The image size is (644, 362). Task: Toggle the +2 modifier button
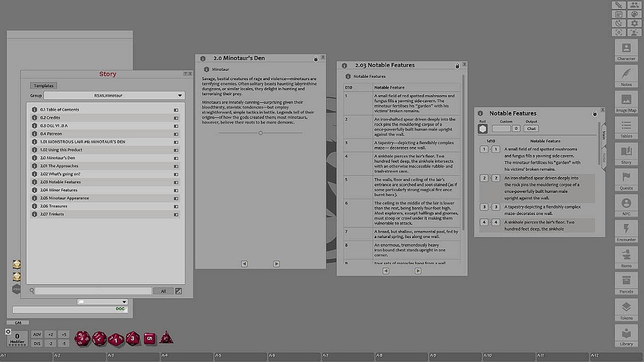click(50, 334)
